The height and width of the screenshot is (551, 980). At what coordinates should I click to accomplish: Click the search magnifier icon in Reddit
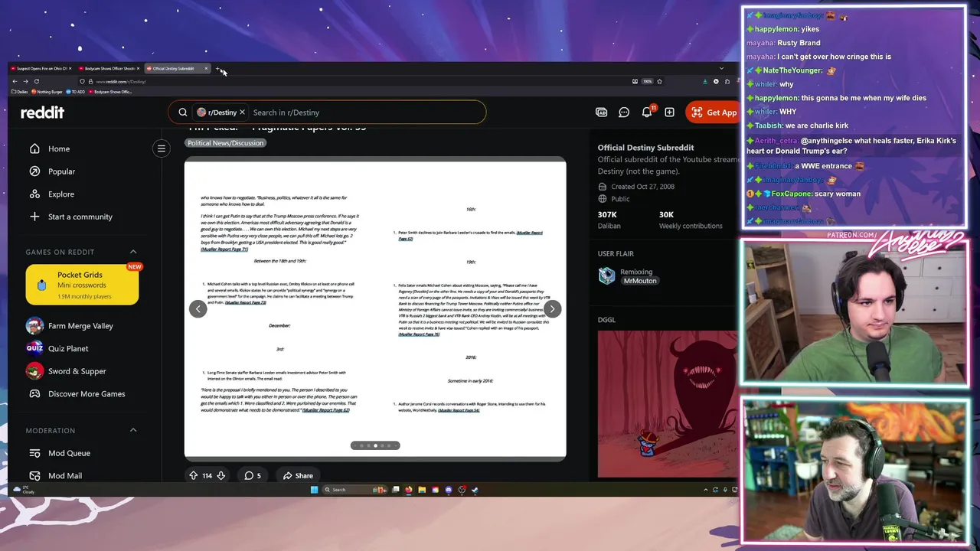pos(183,112)
